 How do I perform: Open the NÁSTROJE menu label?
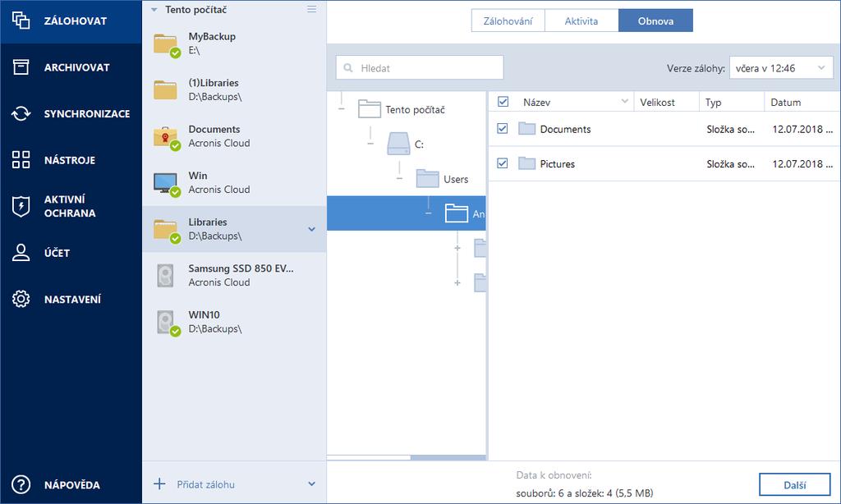pos(70,160)
